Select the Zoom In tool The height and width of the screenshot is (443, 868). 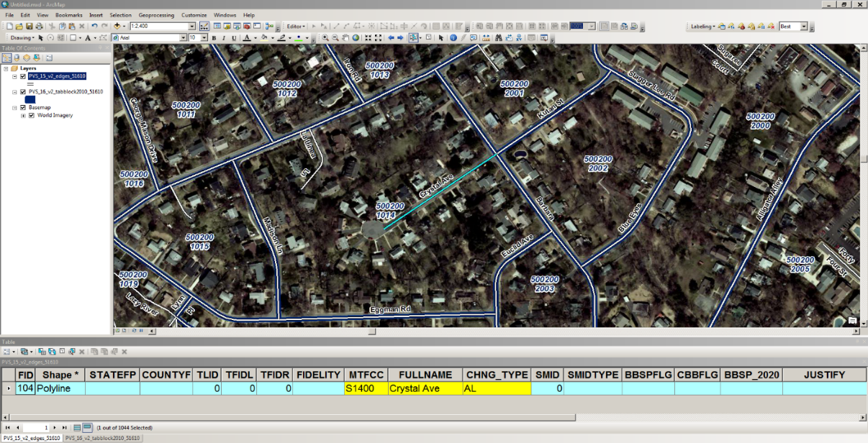(x=325, y=37)
